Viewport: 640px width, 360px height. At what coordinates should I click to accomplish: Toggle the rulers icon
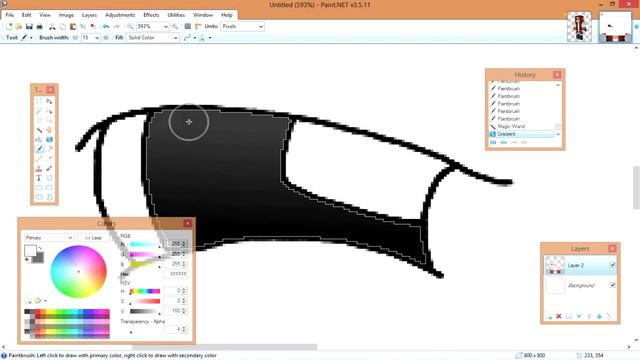point(198,27)
